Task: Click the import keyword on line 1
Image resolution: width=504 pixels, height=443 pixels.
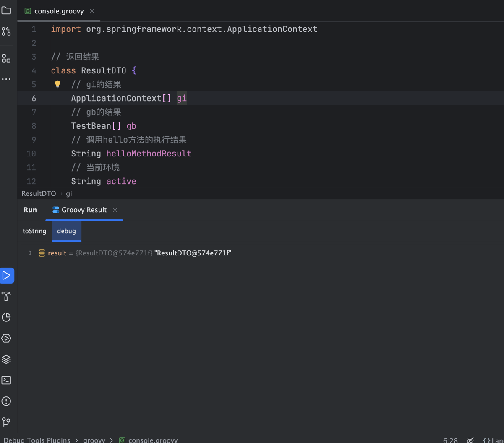Action: tap(66, 29)
